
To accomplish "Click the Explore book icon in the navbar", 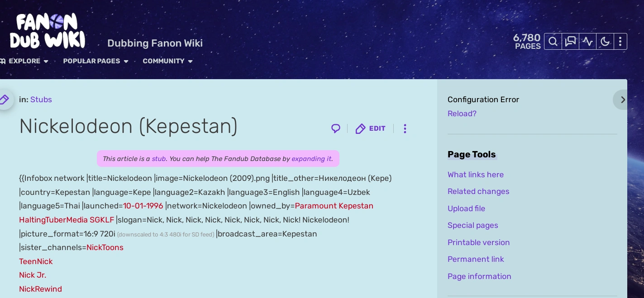I will click(x=2, y=61).
